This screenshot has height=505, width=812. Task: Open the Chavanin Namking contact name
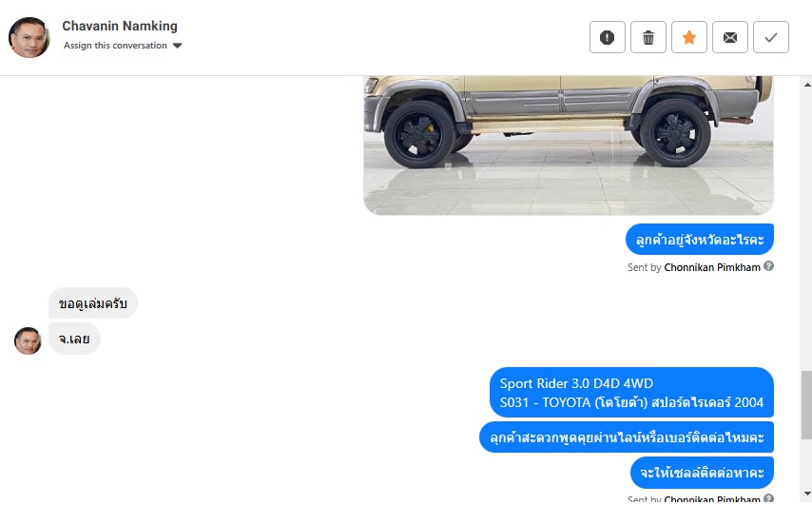click(x=120, y=26)
